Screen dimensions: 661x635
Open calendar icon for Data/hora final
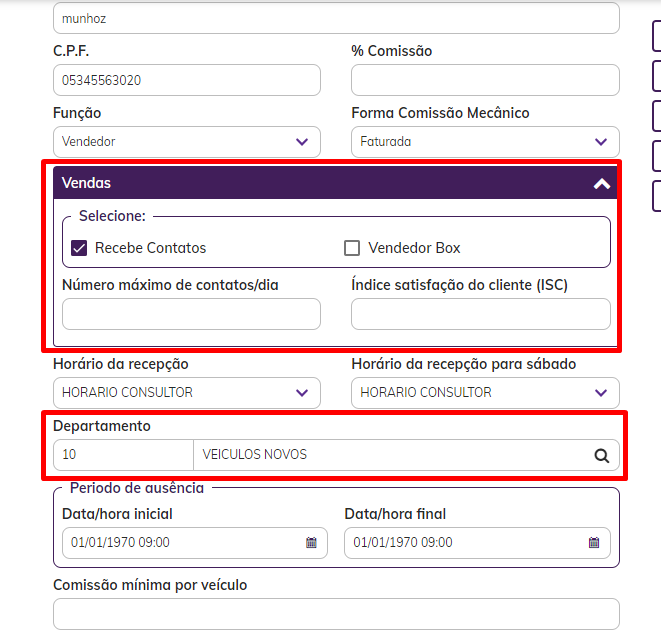594,543
